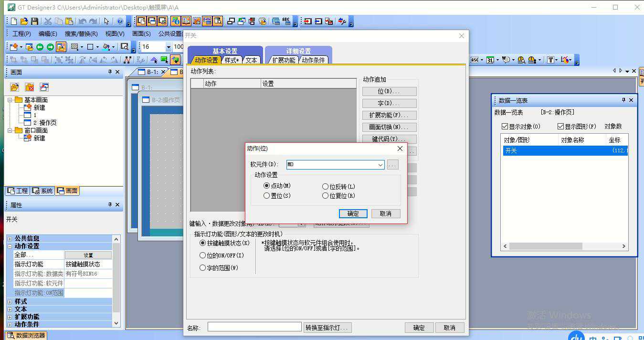The image size is (644, 340).
Task: Click into the 名称 text field
Action: [254, 327]
